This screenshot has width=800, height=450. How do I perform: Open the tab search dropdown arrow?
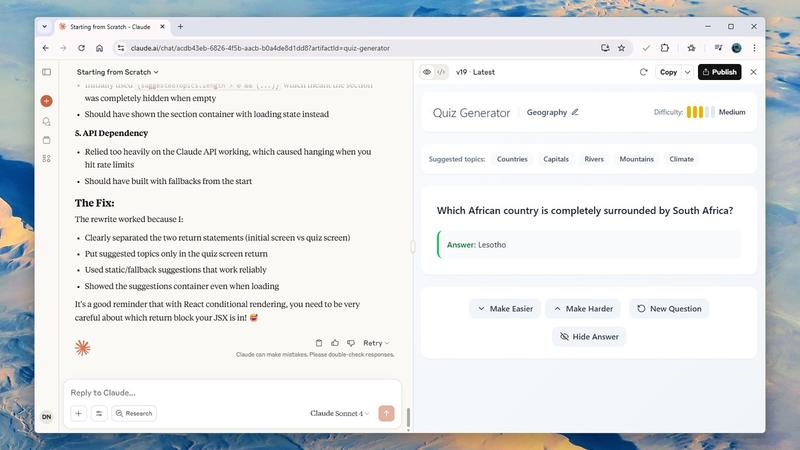[44, 27]
